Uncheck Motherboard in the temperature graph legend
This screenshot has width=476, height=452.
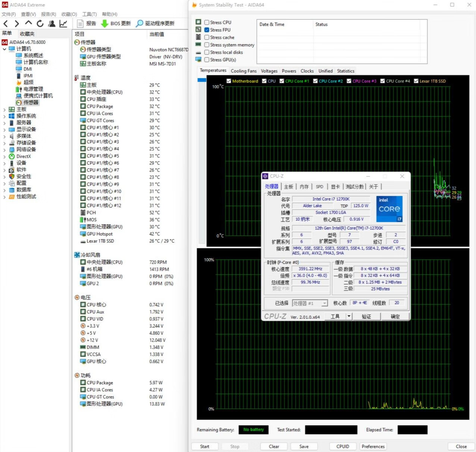229,81
